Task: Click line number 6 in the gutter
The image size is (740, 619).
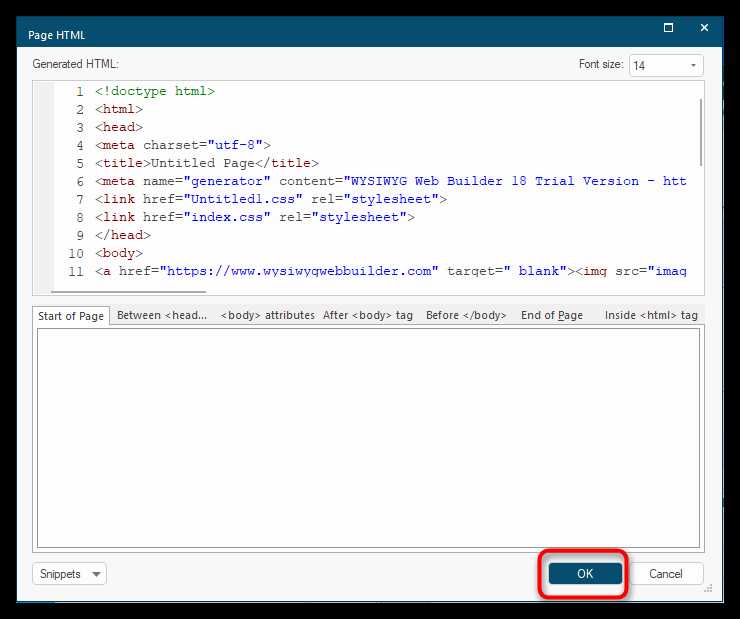Action: [79, 181]
